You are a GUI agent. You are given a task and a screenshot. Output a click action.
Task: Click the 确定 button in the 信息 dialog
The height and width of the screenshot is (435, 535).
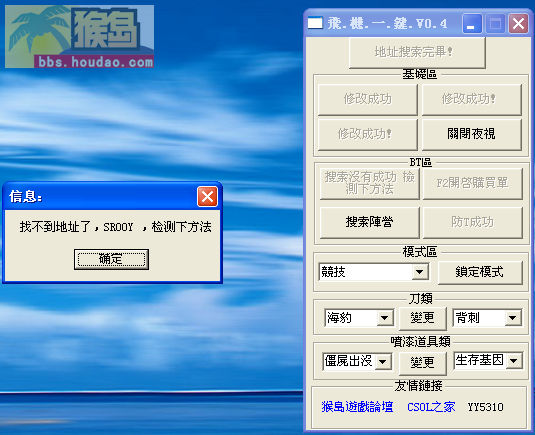tap(111, 259)
